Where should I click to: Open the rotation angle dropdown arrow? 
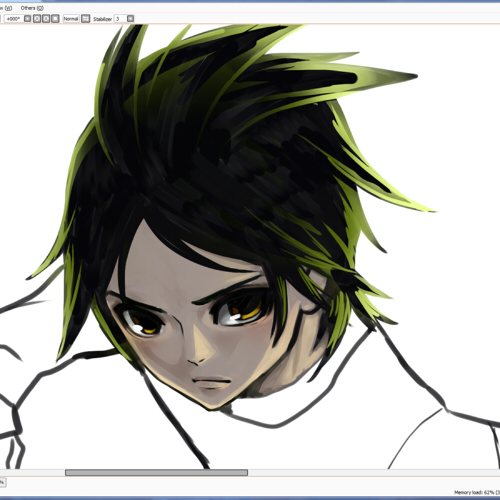coord(27,19)
